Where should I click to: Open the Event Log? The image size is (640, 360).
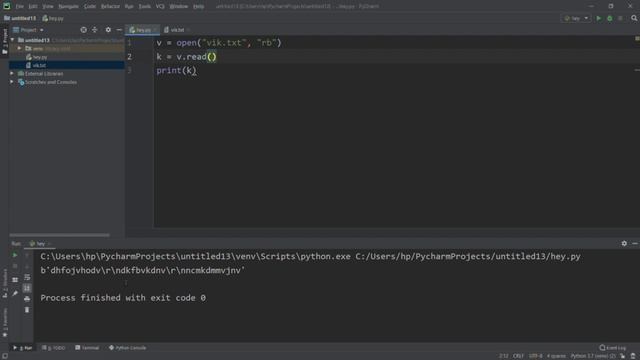(613, 348)
